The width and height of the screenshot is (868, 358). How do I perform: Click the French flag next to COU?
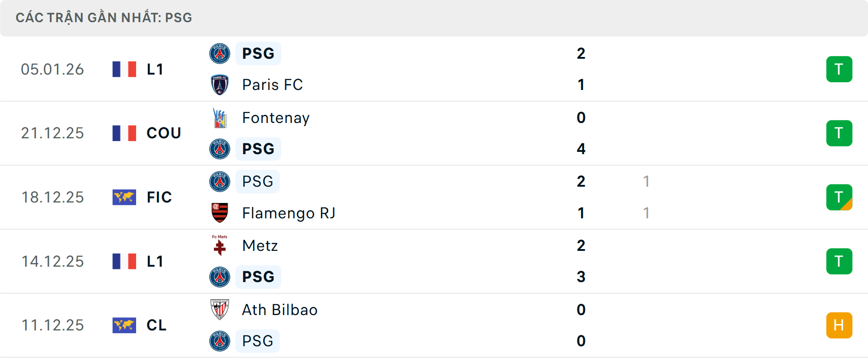[x=124, y=133]
